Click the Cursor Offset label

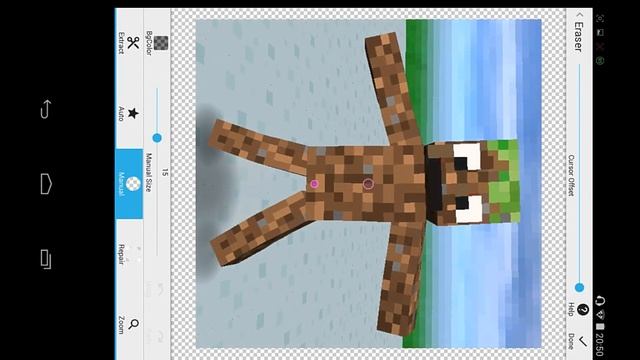(571, 176)
